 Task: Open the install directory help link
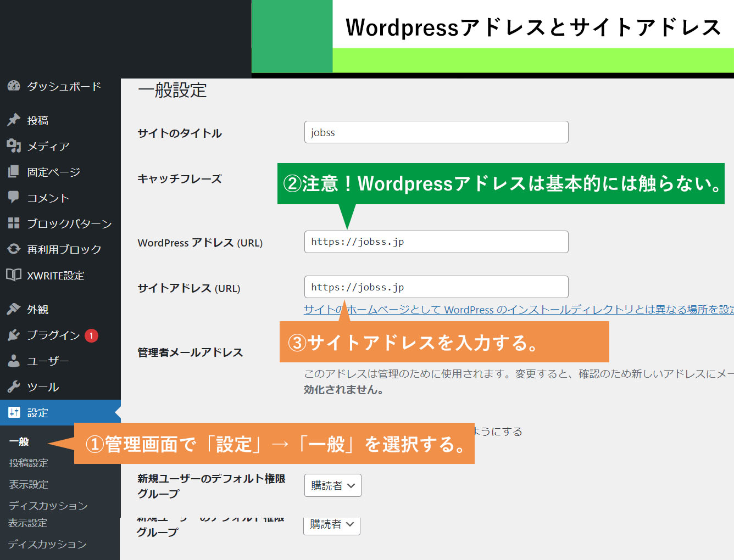519,310
